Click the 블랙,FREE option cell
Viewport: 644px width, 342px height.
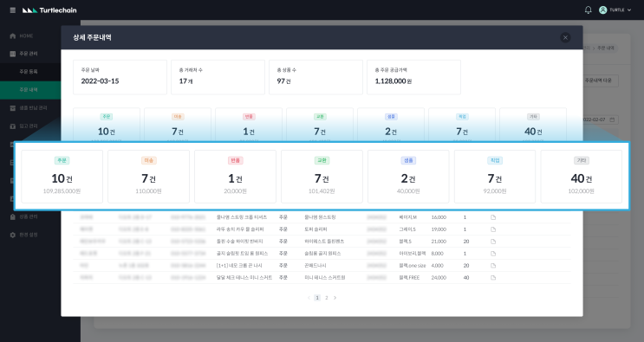409,278
